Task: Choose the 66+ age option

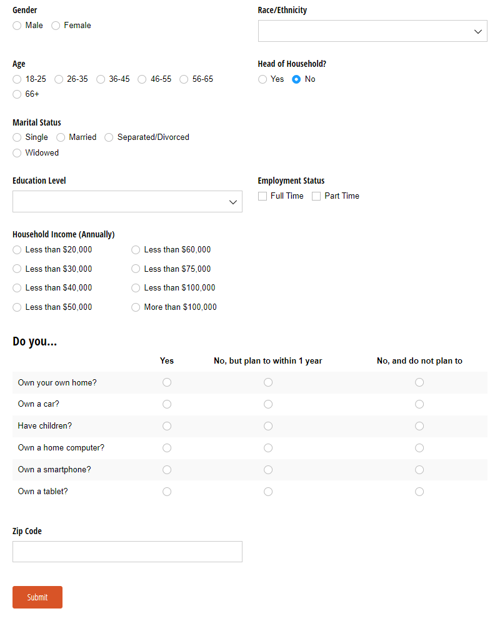Action: click(17, 94)
